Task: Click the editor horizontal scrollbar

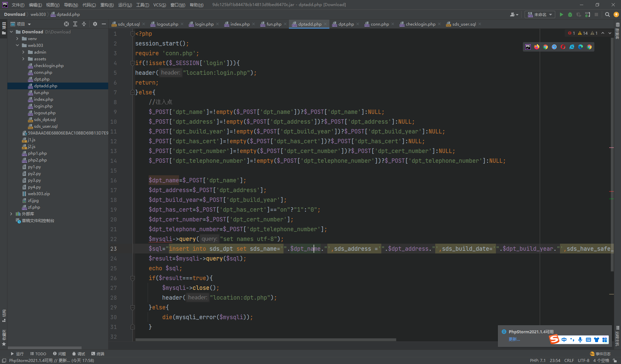Action: coord(266,340)
